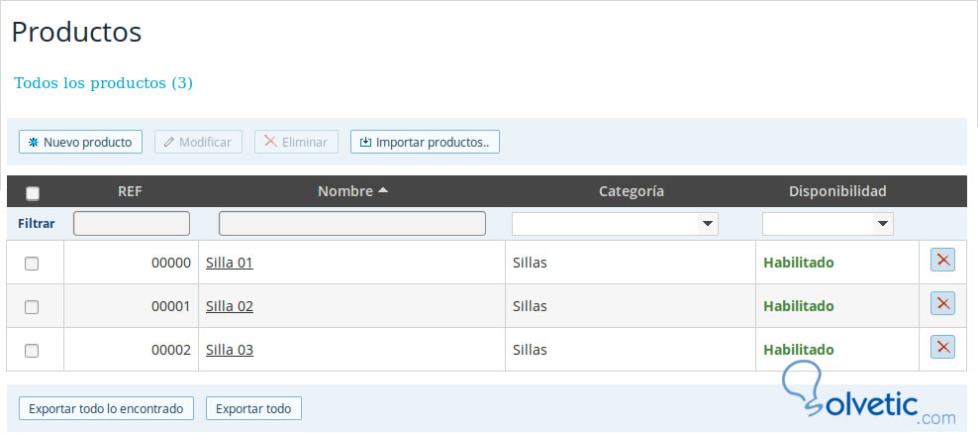The height and width of the screenshot is (433, 980).
Task: Click the Nuevo producto button
Action: pyautogui.click(x=80, y=142)
